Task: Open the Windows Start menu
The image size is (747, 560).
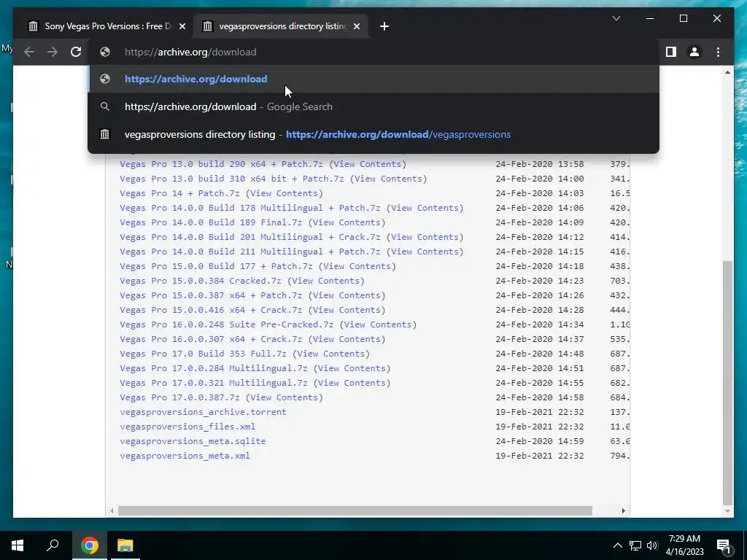Action: [x=18, y=545]
